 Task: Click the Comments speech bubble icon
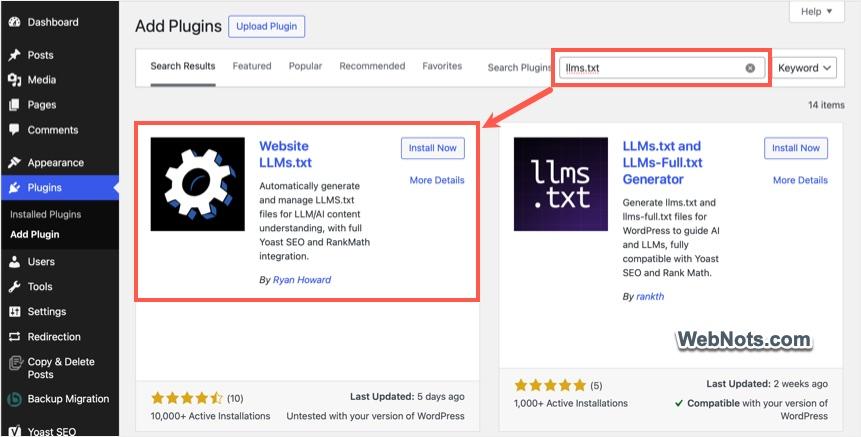coord(15,130)
